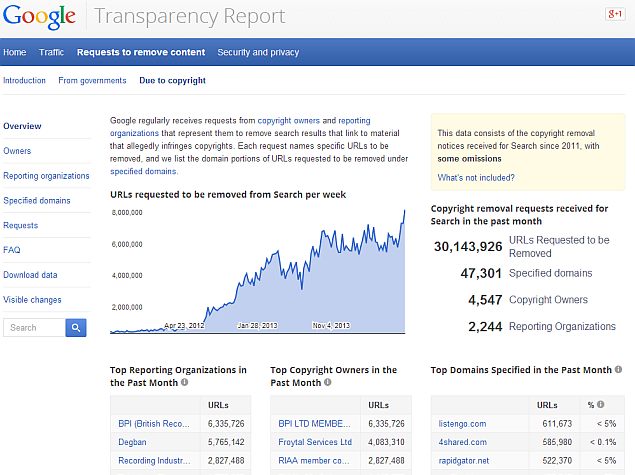
Task: Click the 47,301 specified domains figure
Action: 481,273
